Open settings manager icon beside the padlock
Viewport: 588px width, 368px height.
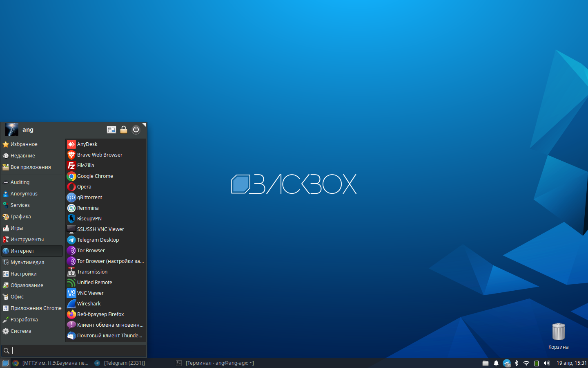pos(111,130)
